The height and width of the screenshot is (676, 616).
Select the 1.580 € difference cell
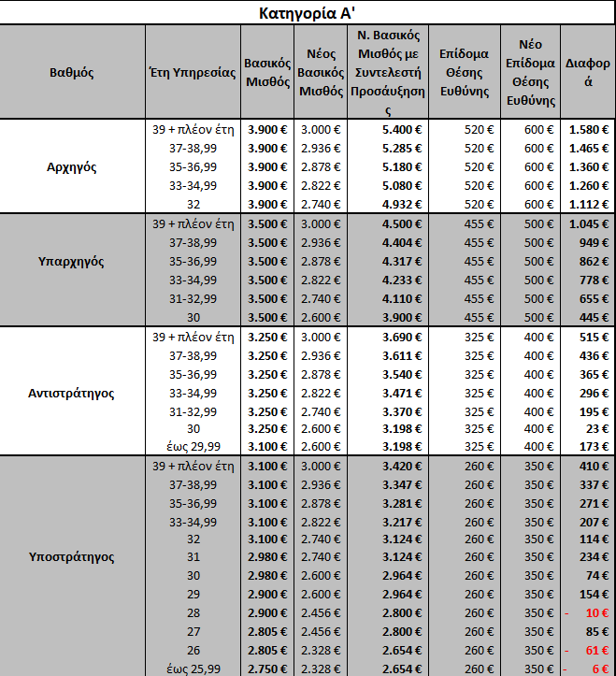[x=588, y=130]
